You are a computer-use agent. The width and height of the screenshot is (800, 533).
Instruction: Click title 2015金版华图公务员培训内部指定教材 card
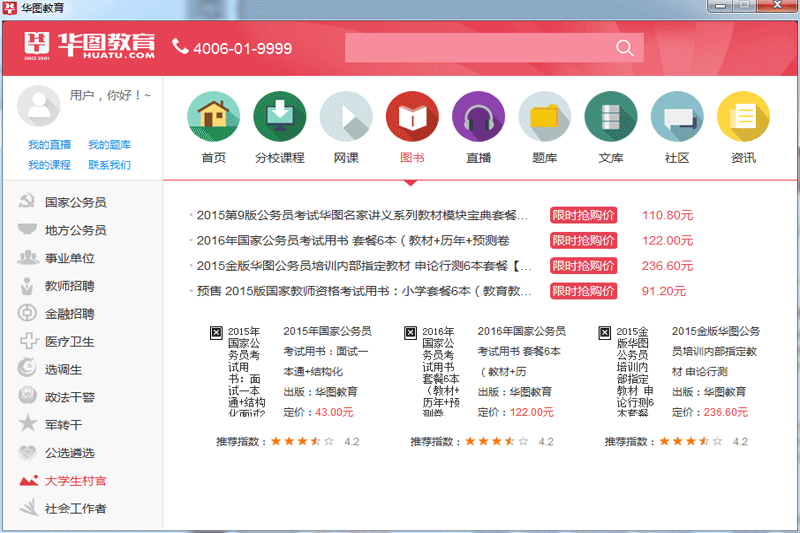pyautogui.click(x=716, y=351)
